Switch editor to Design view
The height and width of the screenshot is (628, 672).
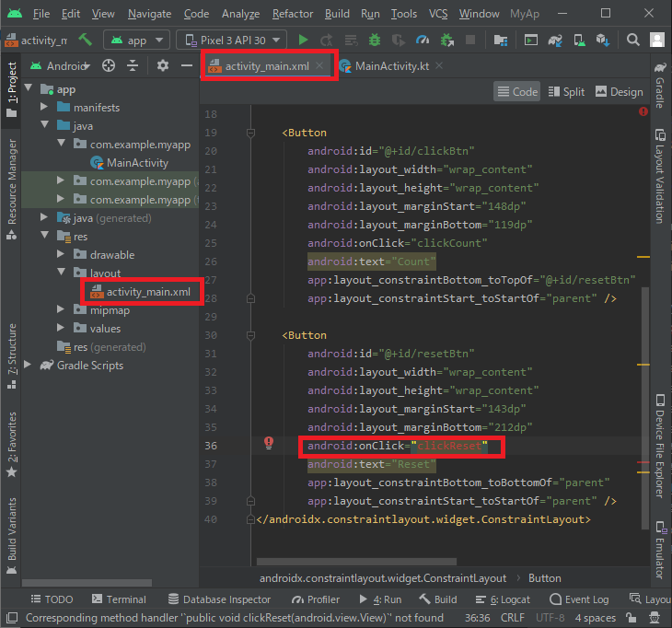[620, 92]
